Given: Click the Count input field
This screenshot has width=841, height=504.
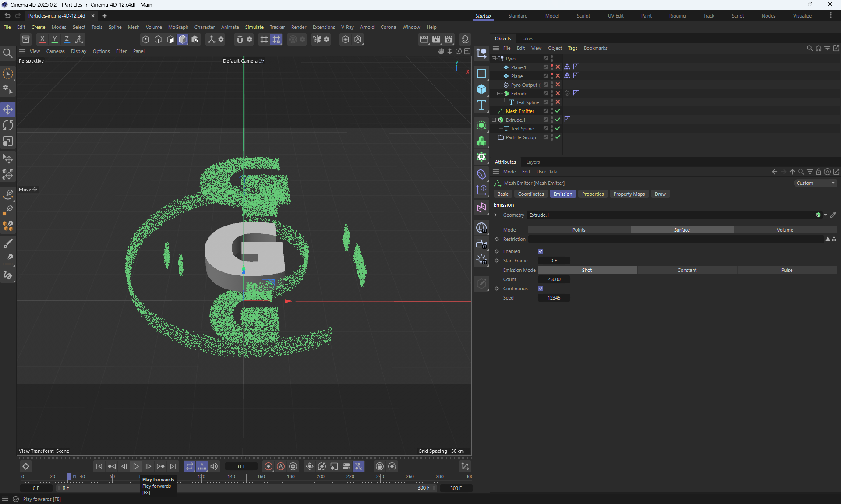Looking at the screenshot, I should point(554,279).
